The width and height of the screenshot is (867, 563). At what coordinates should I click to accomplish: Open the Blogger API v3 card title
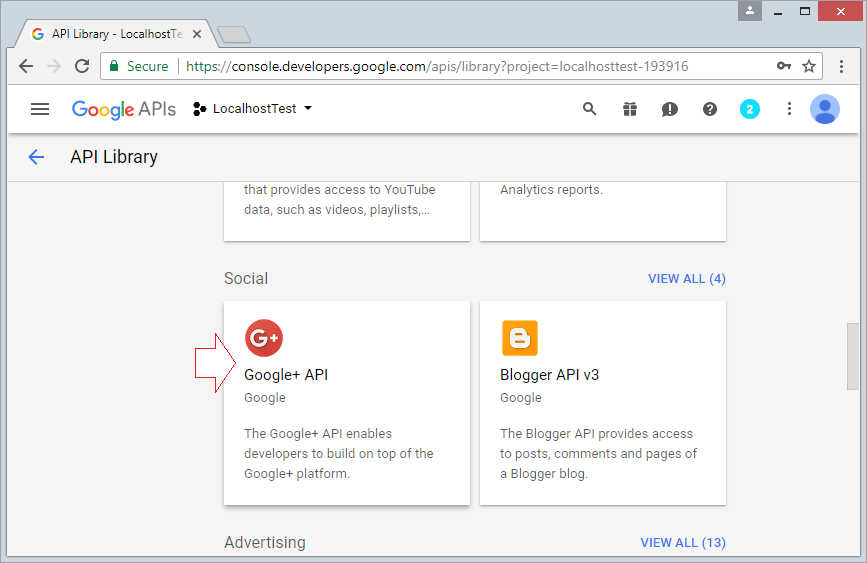click(550, 375)
